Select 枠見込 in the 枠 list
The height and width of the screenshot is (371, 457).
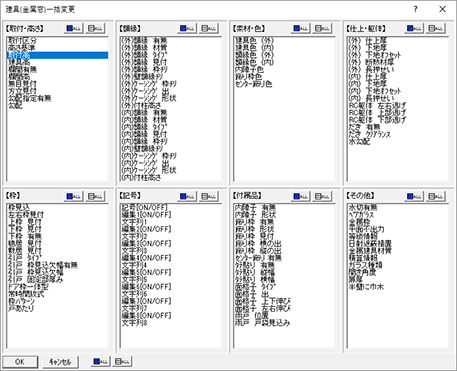click(18, 208)
